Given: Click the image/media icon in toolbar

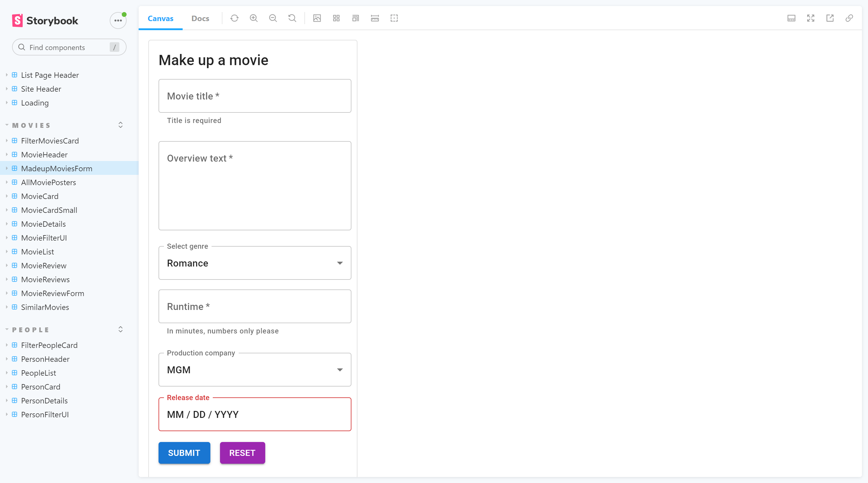Looking at the screenshot, I should point(317,18).
